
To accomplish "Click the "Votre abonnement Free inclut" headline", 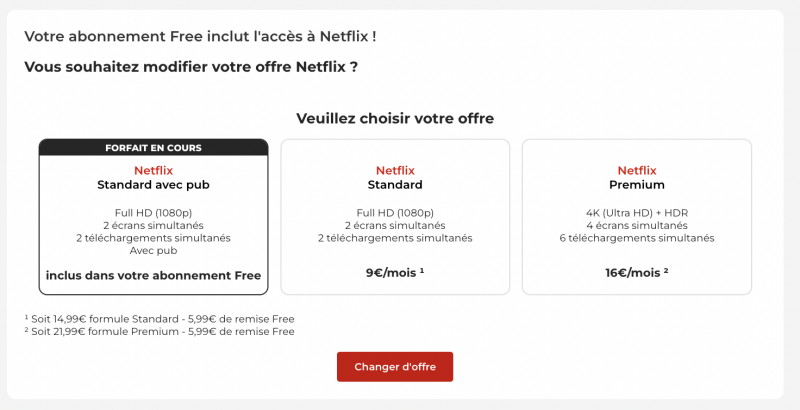I will (x=200, y=37).
